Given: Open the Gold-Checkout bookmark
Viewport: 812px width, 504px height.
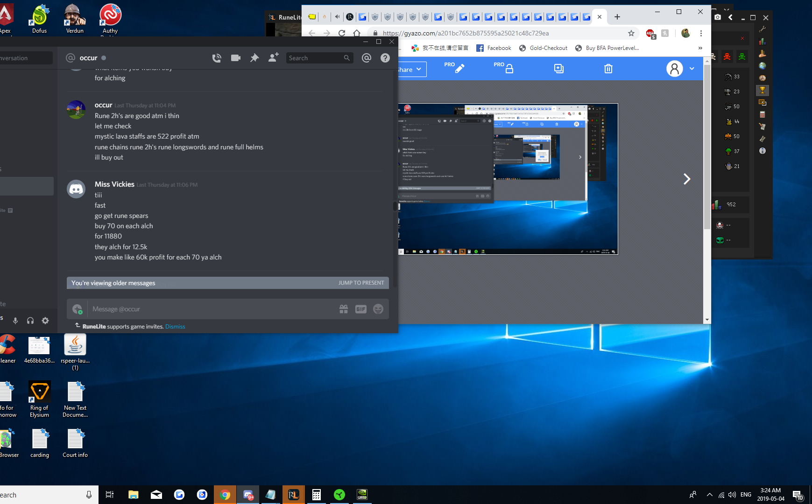Looking at the screenshot, I should click(x=543, y=48).
